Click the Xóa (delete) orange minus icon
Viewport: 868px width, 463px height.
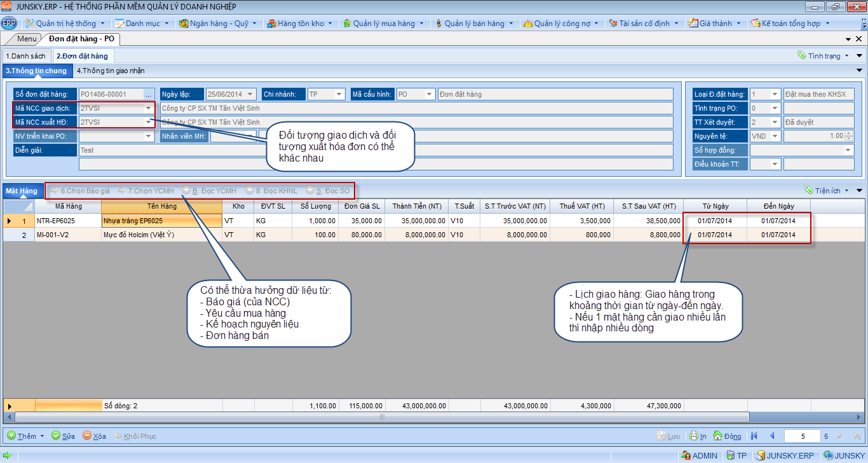[87, 436]
